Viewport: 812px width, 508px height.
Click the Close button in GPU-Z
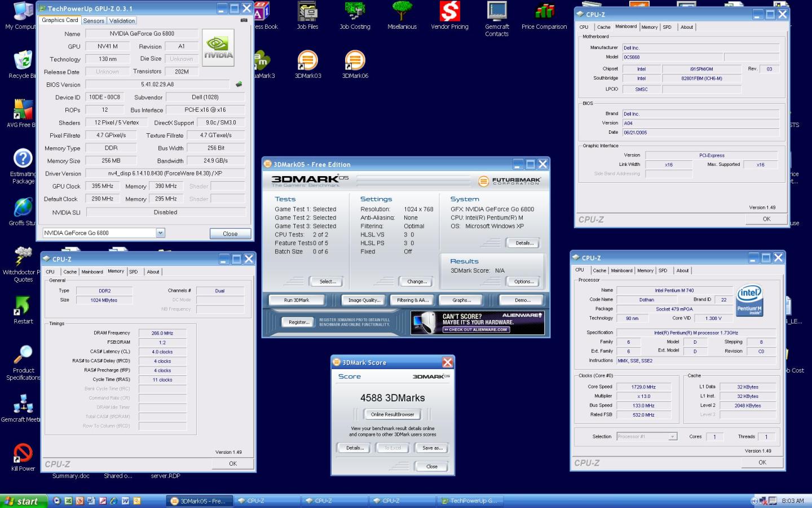coord(230,234)
